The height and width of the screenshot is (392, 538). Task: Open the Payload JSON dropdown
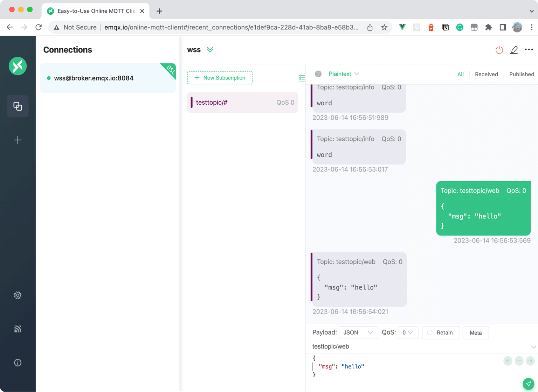pyautogui.click(x=358, y=332)
